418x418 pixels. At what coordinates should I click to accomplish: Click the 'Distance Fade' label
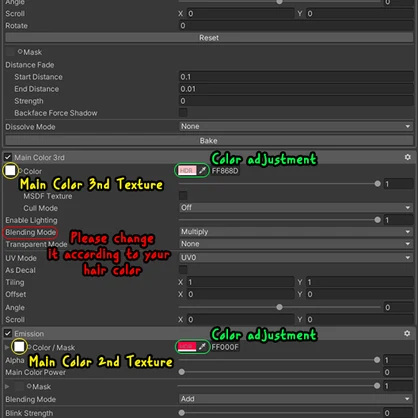click(30, 65)
